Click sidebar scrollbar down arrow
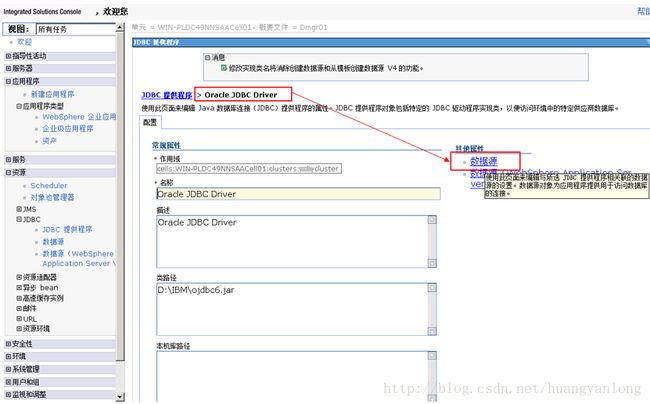This screenshot has width=650, height=404. click(120, 397)
